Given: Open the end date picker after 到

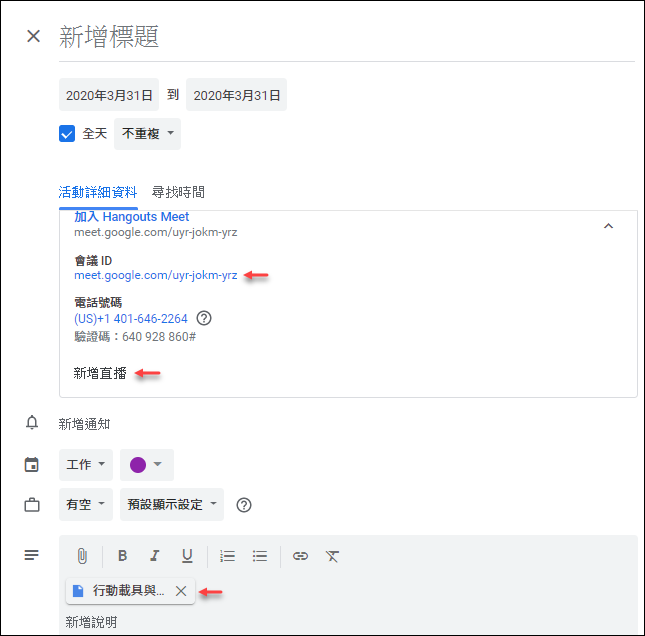Looking at the screenshot, I should coord(237,95).
